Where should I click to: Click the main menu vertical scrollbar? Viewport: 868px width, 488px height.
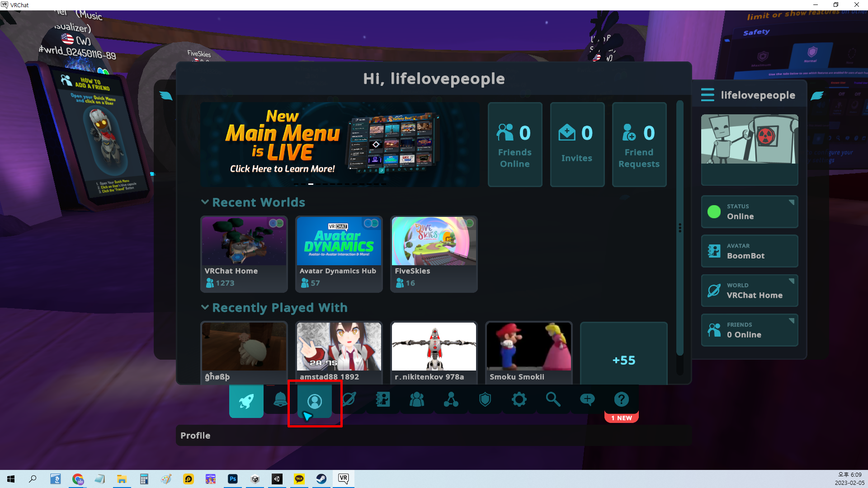[679, 228]
